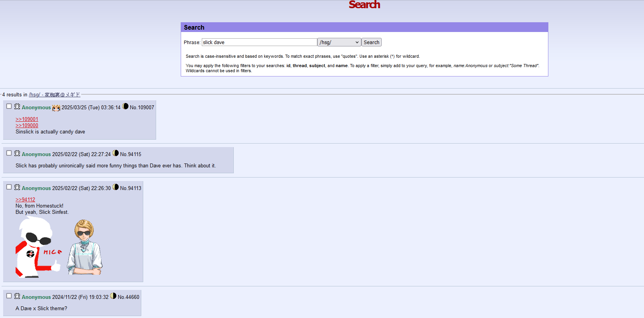Image resolution: width=644 pixels, height=318 pixels.
Task: Tick the checkbox for post No.109007
Action: click(x=9, y=106)
